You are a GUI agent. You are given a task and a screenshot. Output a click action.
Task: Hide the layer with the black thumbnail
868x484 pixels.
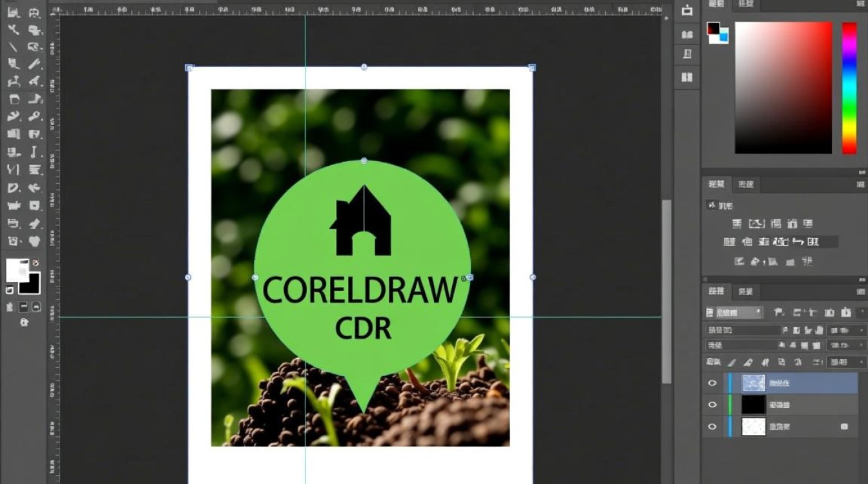[712, 405]
